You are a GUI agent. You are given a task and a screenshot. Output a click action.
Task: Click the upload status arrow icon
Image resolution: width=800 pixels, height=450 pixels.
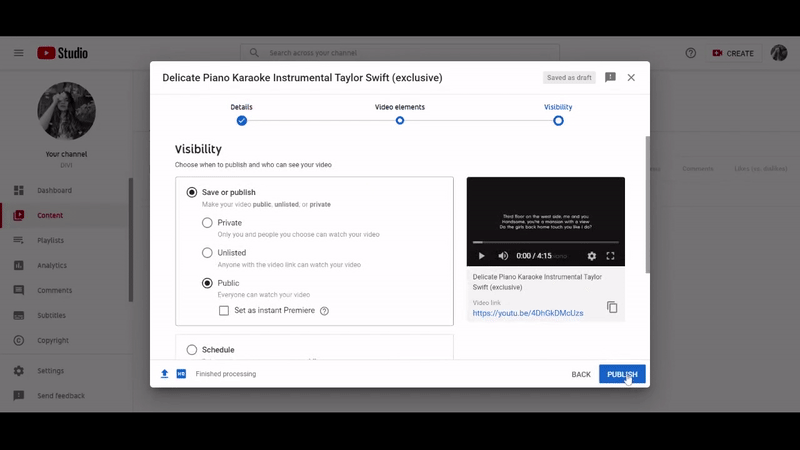[164, 374]
